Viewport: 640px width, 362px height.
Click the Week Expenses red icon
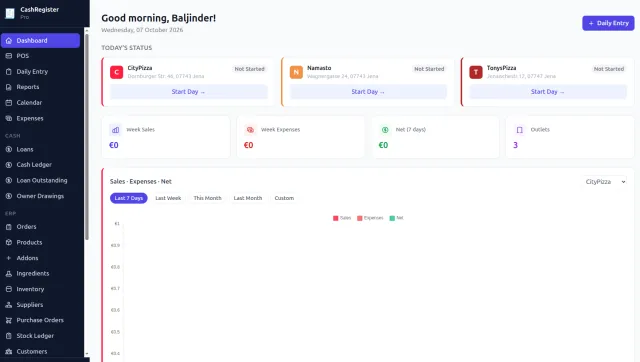pos(250,130)
